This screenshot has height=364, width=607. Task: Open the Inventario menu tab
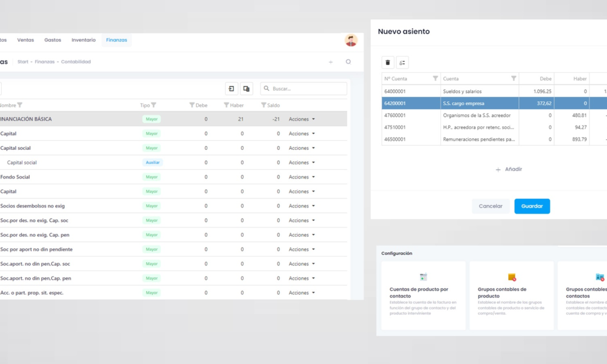(84, 40)
